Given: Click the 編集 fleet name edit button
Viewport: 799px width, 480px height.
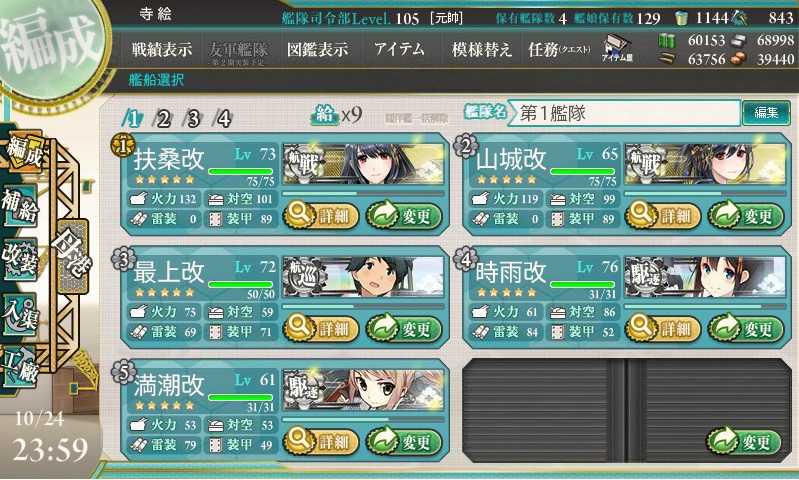Looking at the screenshot, I should [766, 113].
